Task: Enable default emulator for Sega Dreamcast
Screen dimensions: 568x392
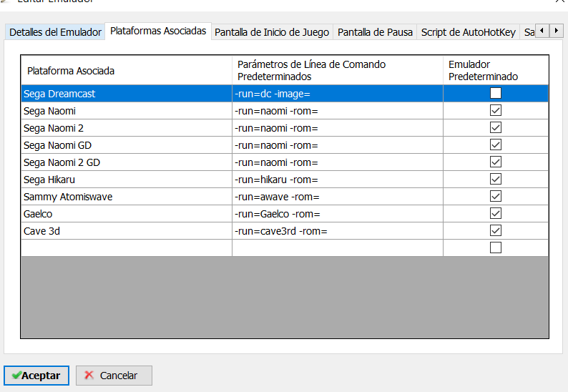Action: (x=496, y=93)
